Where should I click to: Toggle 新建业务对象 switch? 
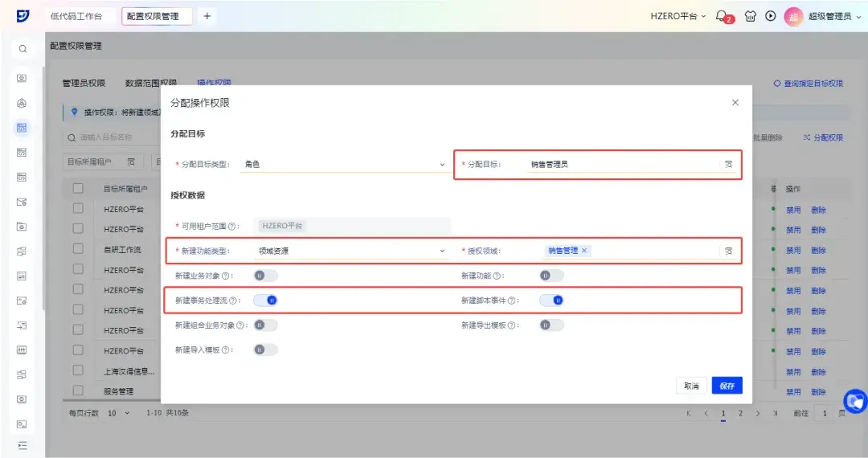pos(266,276)
